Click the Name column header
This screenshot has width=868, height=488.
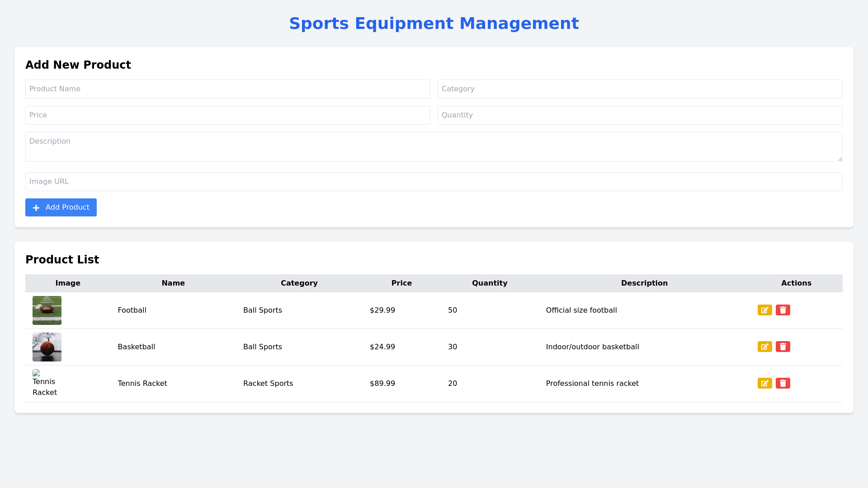[173, 283]
